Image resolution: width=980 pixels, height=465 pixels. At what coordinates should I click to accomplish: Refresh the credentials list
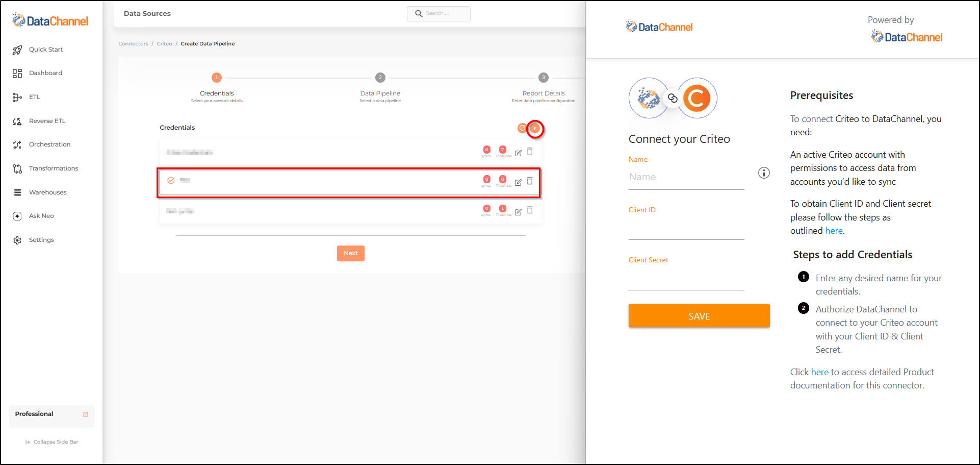[522, 128]
